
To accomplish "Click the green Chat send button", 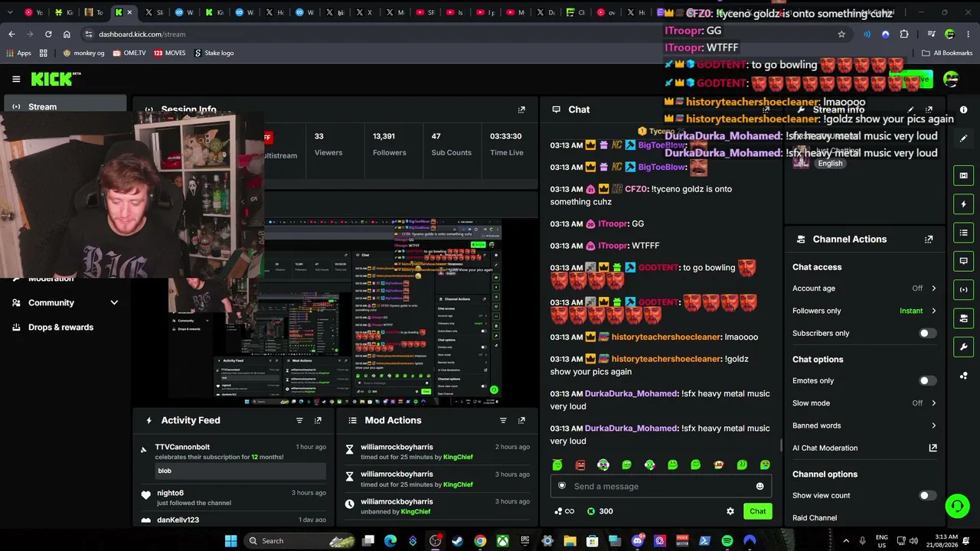I will pos(757,511).
